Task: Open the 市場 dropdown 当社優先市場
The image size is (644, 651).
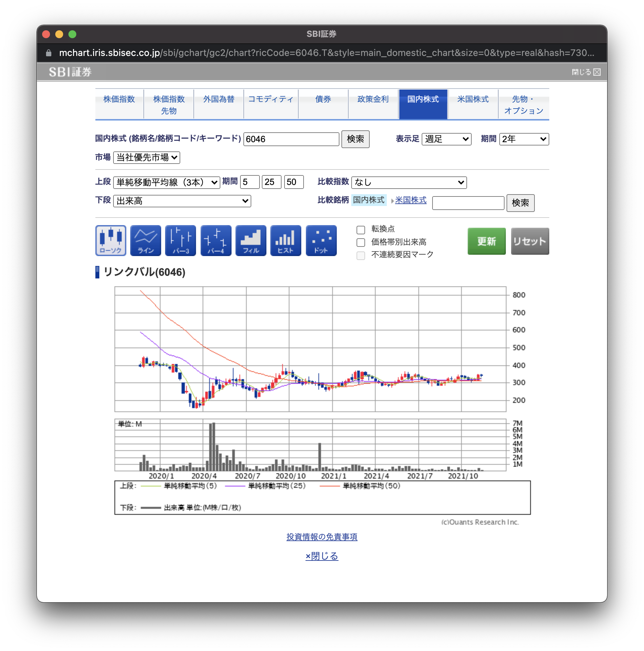Action: coord(146,157)
